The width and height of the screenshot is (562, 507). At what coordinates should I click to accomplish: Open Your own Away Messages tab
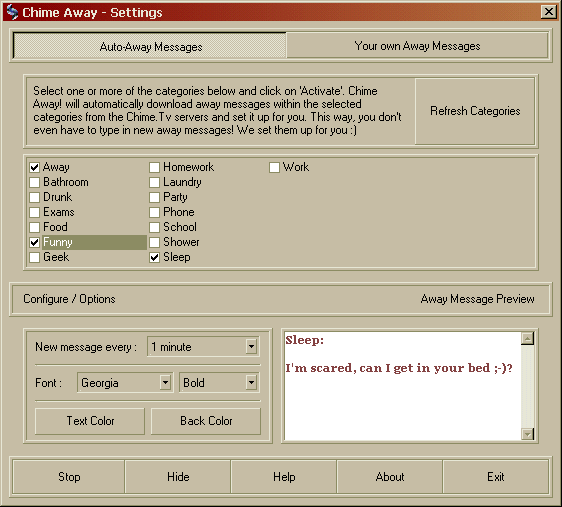point(417,46)
